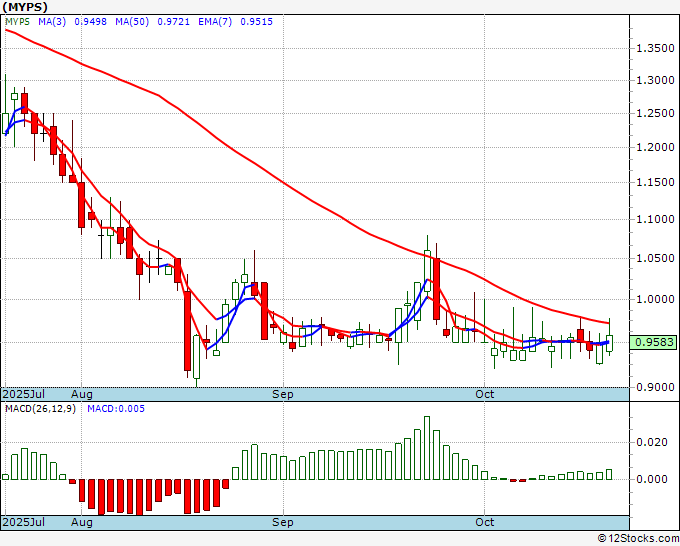Click the Oct label on MACD axis
The width and height of the screenshot is (680, 546).
pyautogui.click(x=484, y=522)
